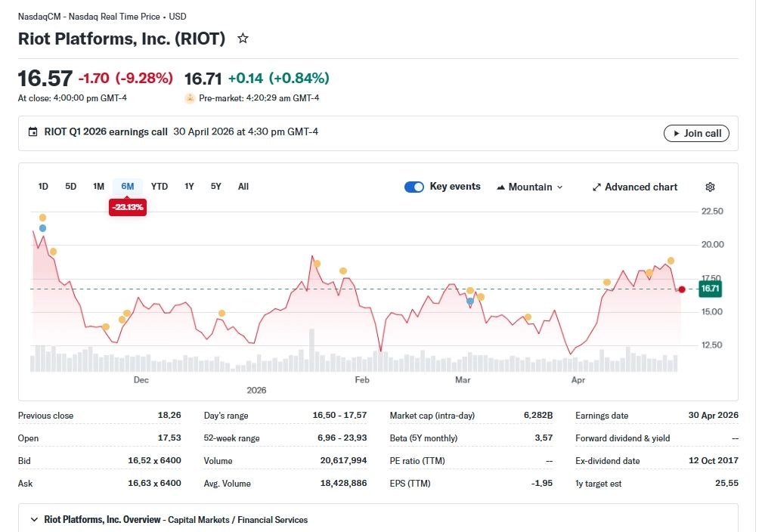This screenshot has height=532, width=762.
Task: Collapse the Riot Platforms, Inc. Overview section
Action: click(34, 519)
